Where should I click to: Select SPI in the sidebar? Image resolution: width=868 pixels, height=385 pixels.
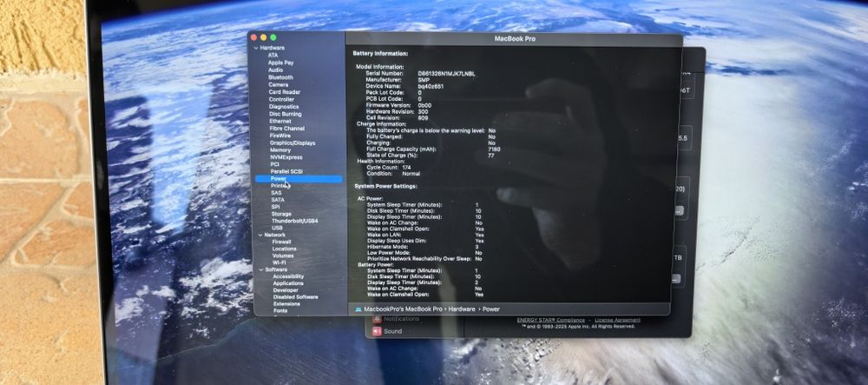pos(276,207)
